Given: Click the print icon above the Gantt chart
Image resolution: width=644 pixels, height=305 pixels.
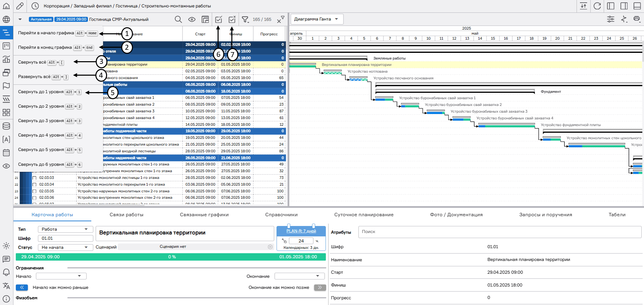Looking at the screenshot, I should point(637,19).
